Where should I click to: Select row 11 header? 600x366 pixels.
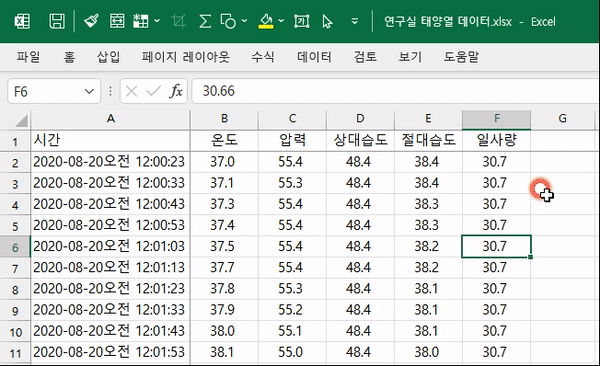pos(15,353)
